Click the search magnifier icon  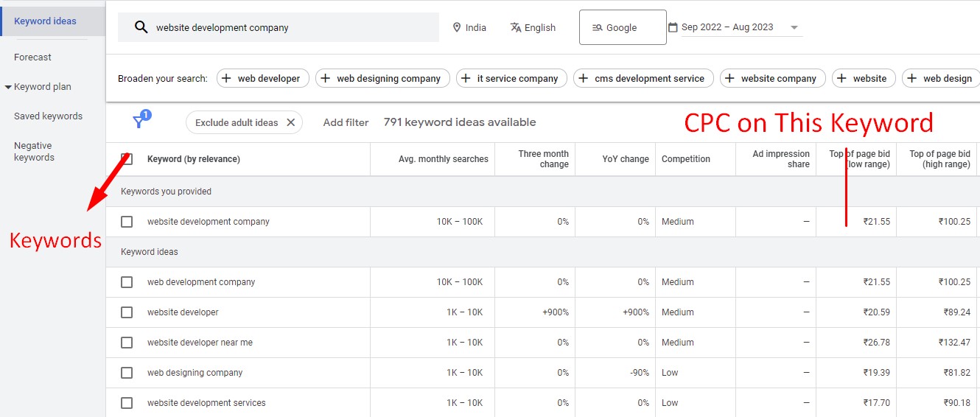click(x=141, y=28)
